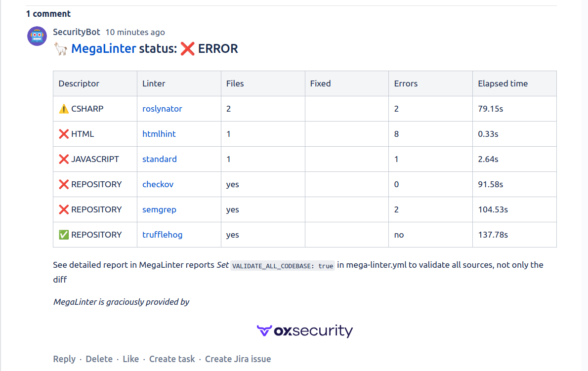Click the green checkmark beside trufflehog row
Image resolution: width=588 pixels, height=371 pixels.
(64, 235)
